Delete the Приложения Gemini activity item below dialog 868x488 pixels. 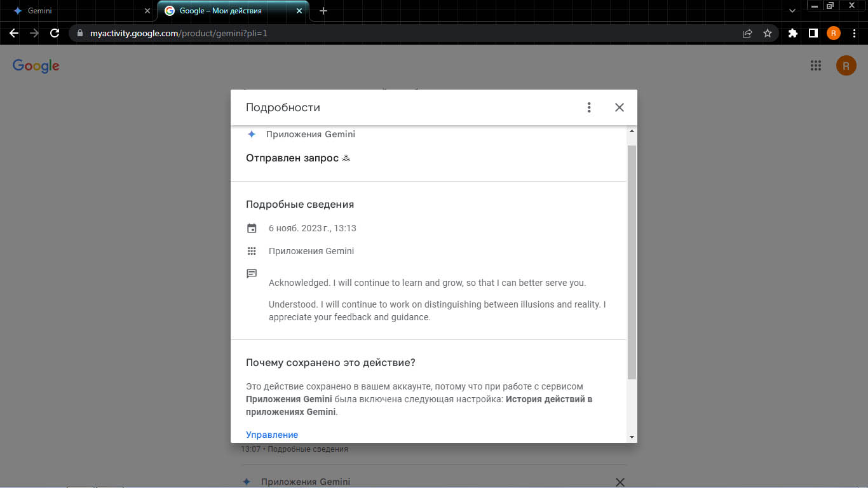[x=621, y=482]
